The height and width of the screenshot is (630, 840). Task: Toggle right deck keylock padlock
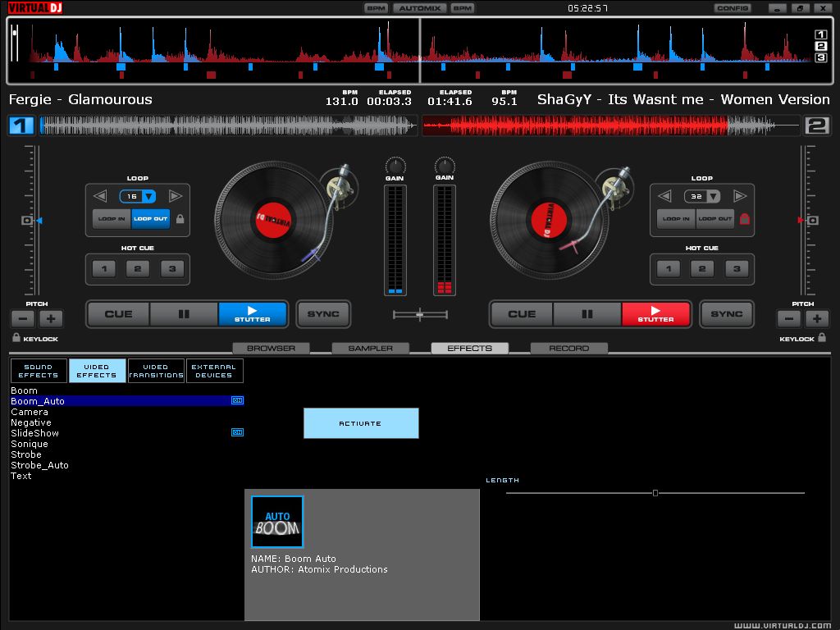[822, 337]
